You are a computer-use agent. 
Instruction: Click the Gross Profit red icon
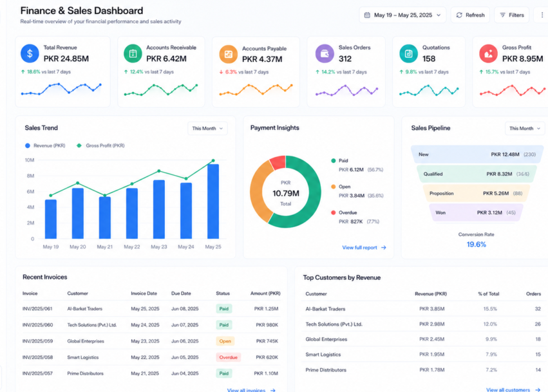[x=488, y=53]
